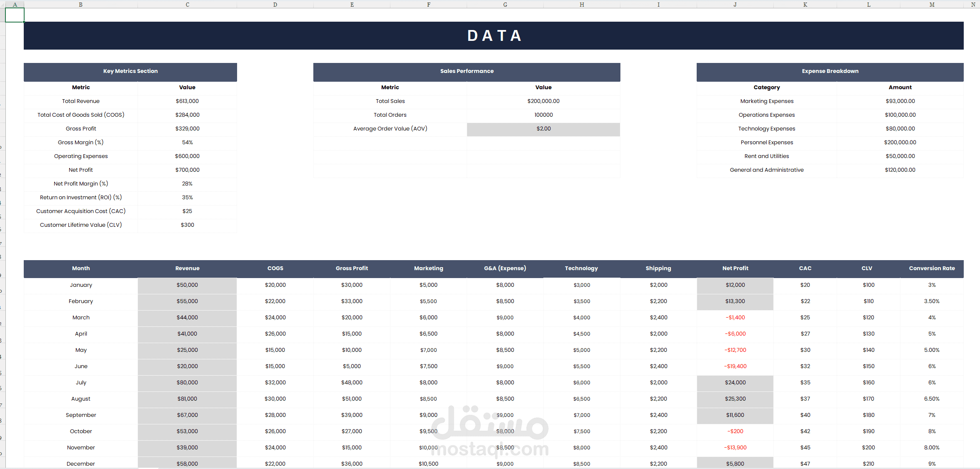980x469 pixels.
Task: Select column J header letter
Action: pyautogui.click(x=735, y=5)
